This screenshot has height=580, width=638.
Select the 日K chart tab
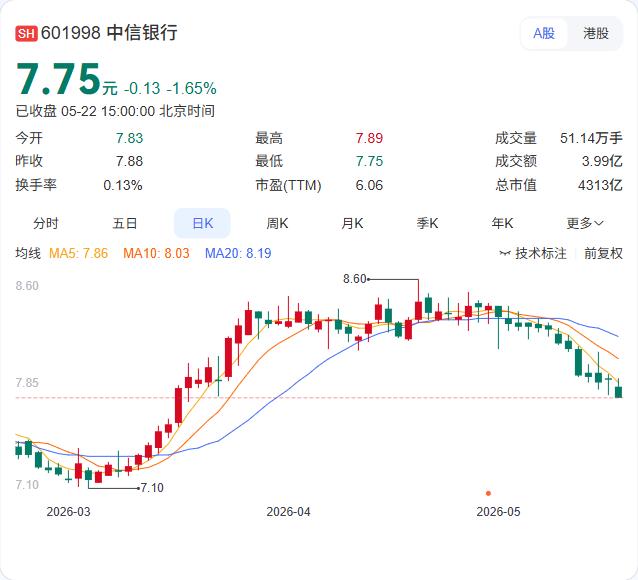coord(202,223)
